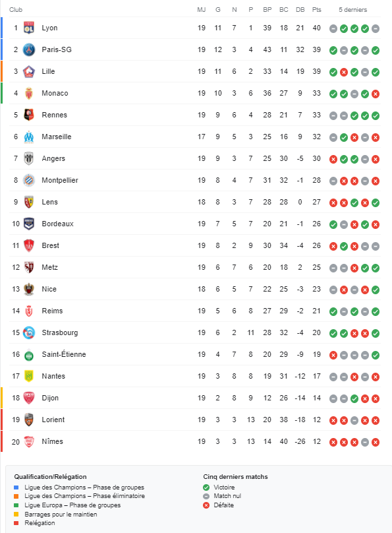Open the Montpellier team name link
Screen dimensions: 392x533
(60, 180)
